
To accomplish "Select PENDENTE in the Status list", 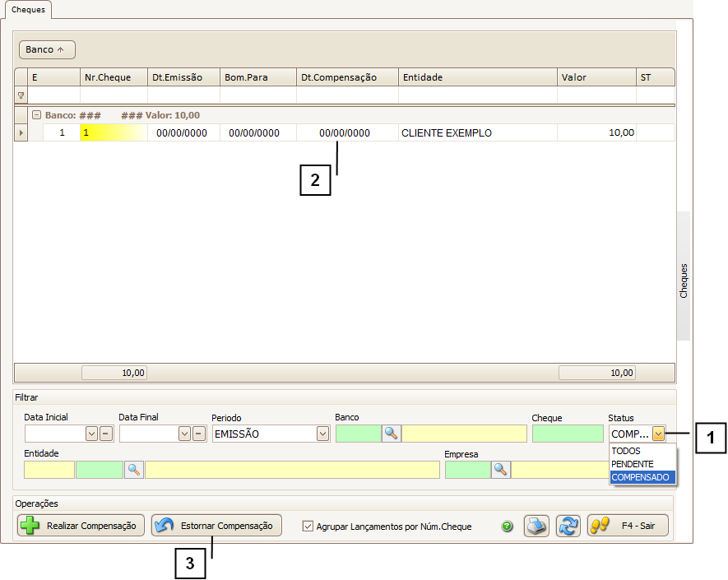I will click(633, 464).
